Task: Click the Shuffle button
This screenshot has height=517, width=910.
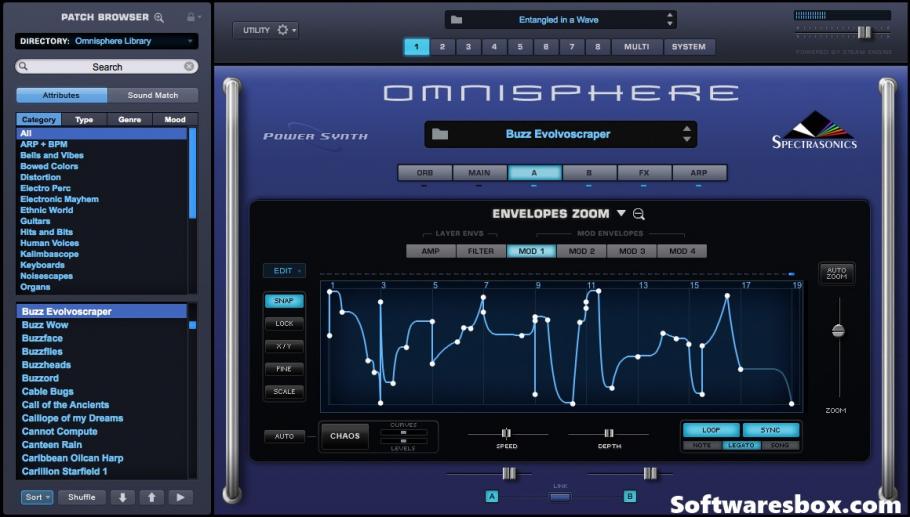Action: click(82, 497)
